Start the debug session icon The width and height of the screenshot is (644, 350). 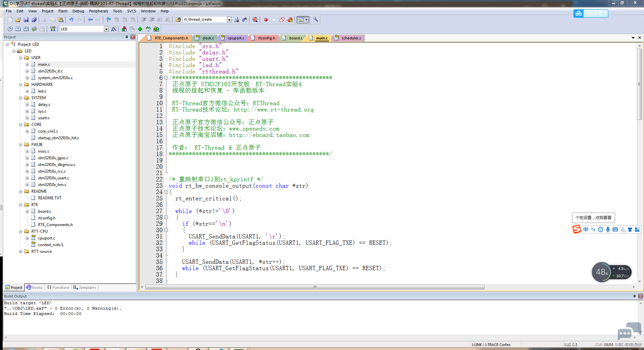255,20
